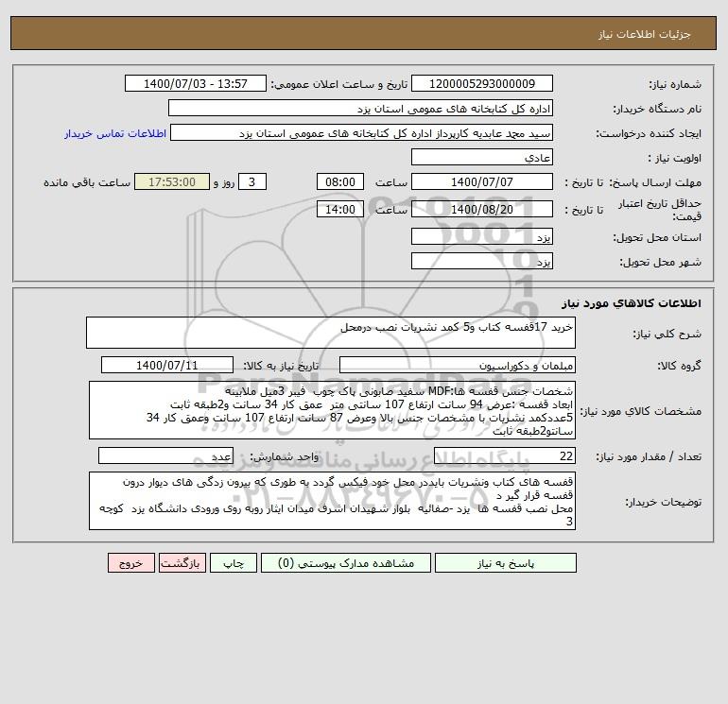The height and width of the screenshot is (704, 728).
Task: Click the ایجاد کننده درخواست field
Action: (x=362, y=132)
